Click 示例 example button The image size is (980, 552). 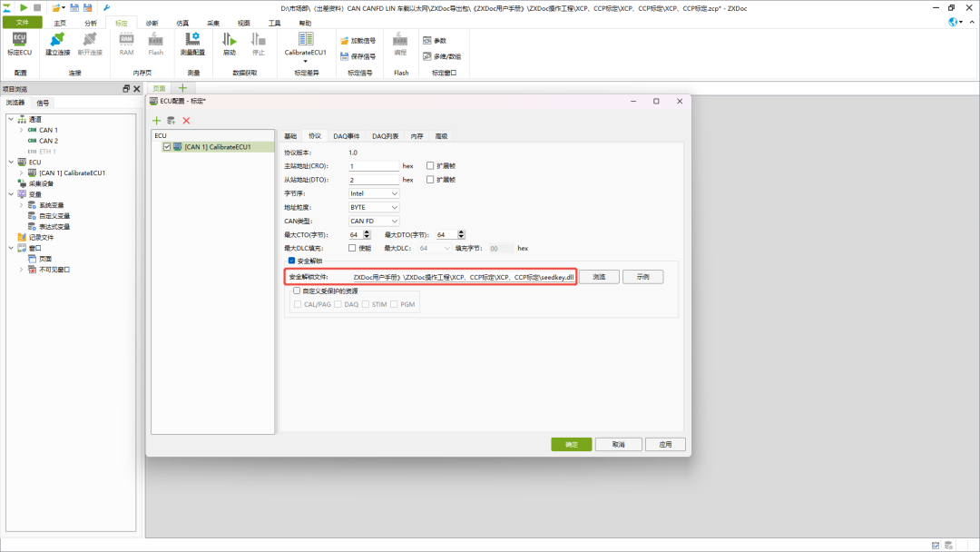pyautogui.click(x=643, y=277)
